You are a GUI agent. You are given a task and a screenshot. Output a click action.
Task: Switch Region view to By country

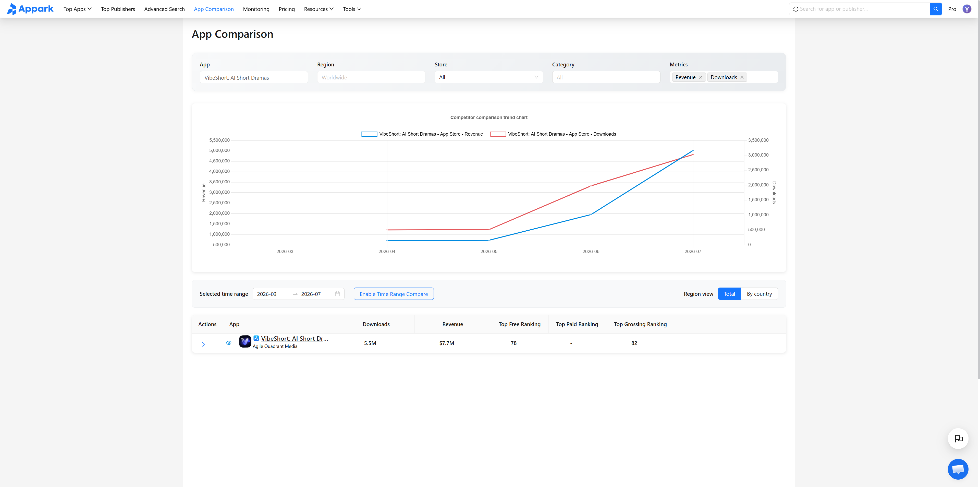click(x=759, y=294)
